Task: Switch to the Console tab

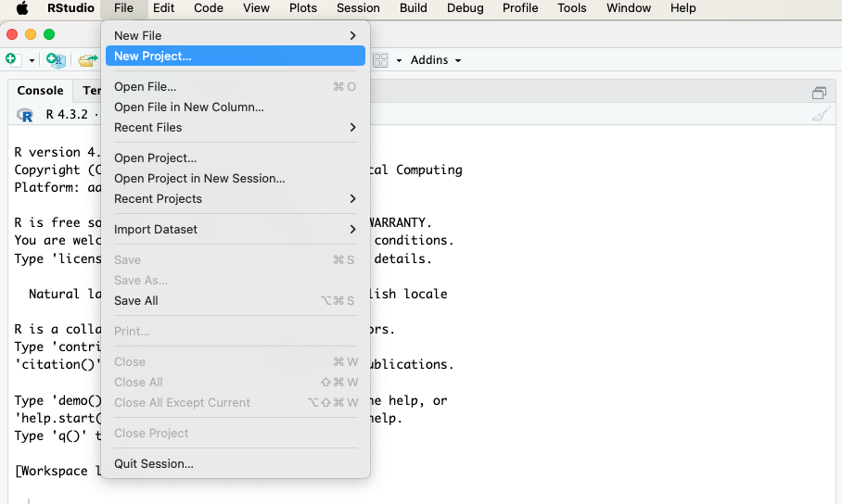Action: click(40, 91)
